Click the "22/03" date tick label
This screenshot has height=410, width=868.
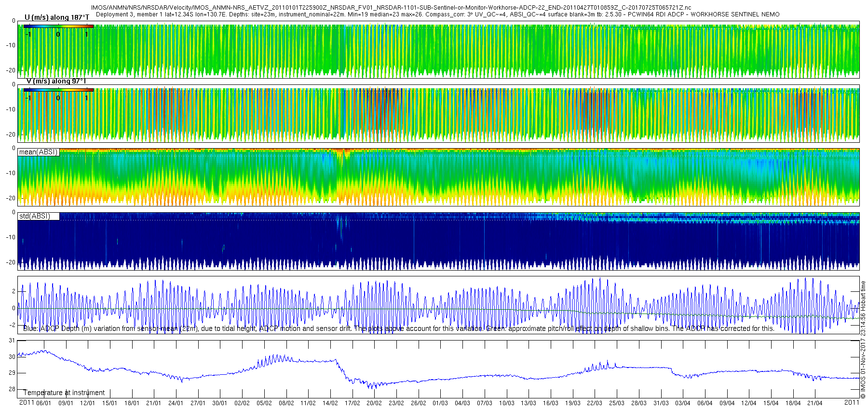(595, 403)
